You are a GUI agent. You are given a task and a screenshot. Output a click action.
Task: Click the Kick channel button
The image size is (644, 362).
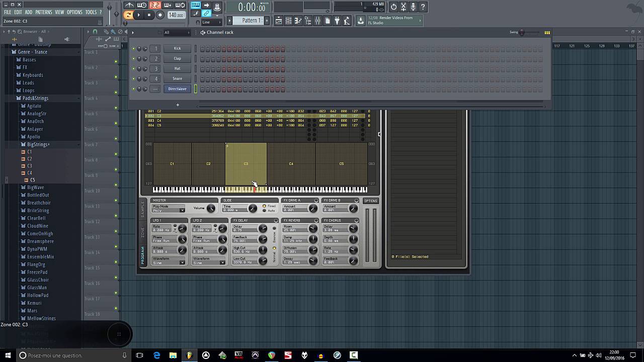tap(177, 48)
